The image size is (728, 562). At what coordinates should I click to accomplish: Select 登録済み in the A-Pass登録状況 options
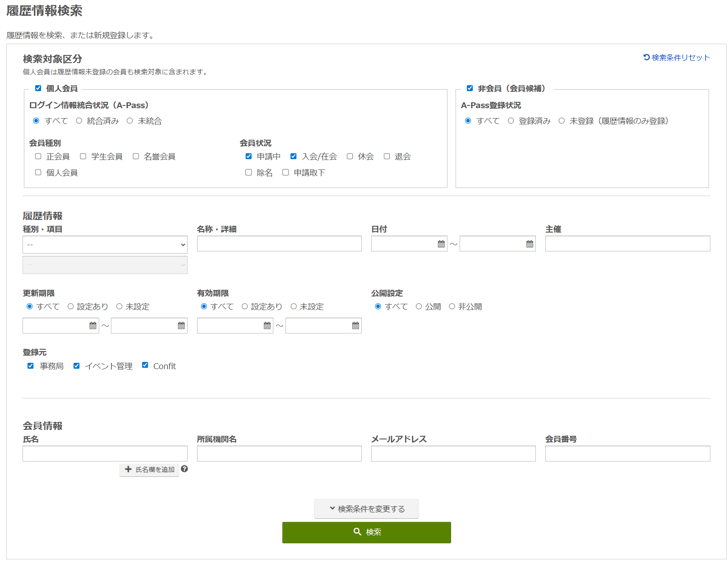point(510,120)
